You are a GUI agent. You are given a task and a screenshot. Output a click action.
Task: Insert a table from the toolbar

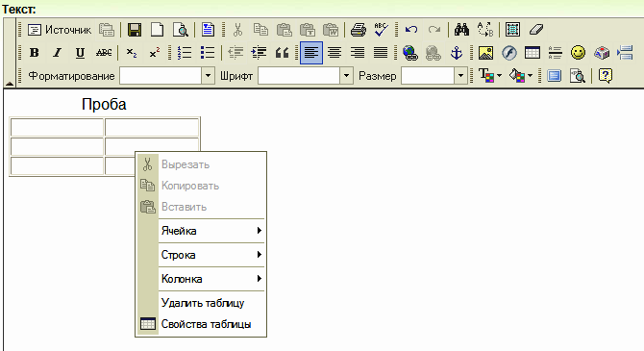[x=533, y=53]
